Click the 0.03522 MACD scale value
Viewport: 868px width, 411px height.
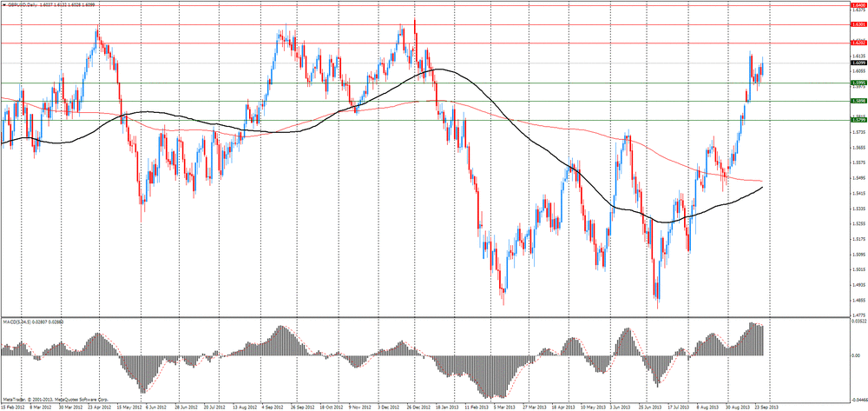click(856, 322)
